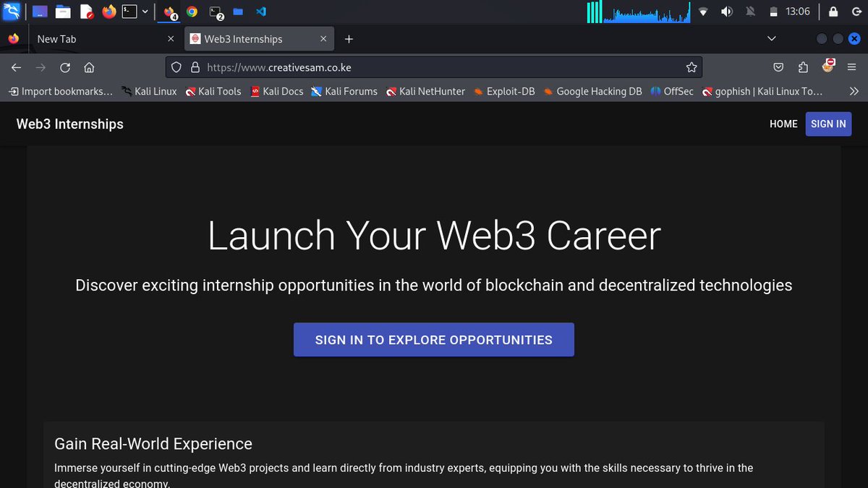
Task: Switch to the terminal taskbar group
Action: pyautogui.click(x=216, y=12)
